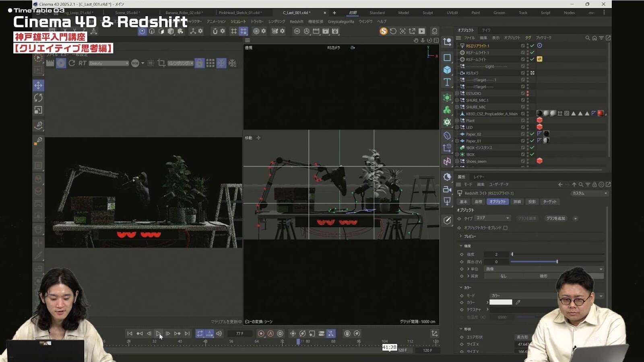Screen dimensions: 644x362
Task: Switch to the 詳細 attribute tab
Action: coord(517,202)
